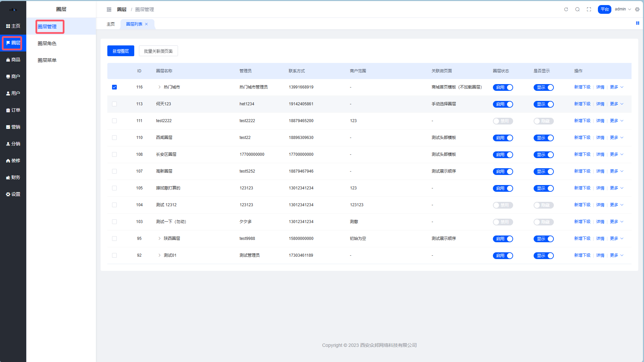Switch to the 主页 tab
644x362 pixels.
111,24
